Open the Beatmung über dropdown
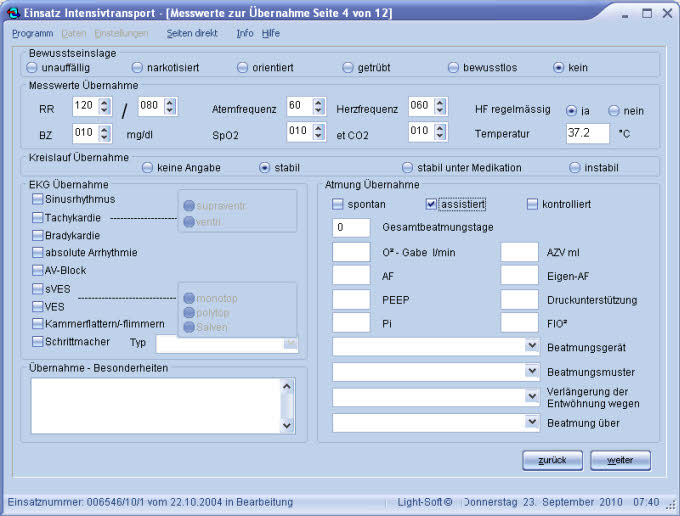Screen dimensions: 680x516 tap(532, 421)
